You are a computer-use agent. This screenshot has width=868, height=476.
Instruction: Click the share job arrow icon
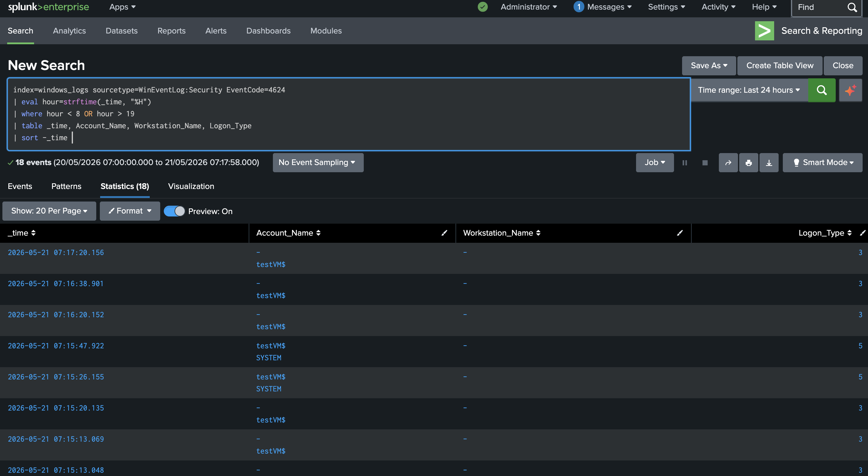(x=728, y=163)
